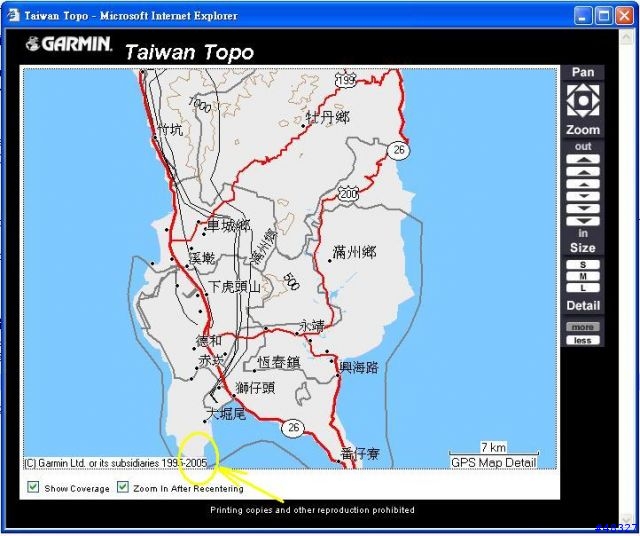Pan the map west with the left arrow

(x=571, y=100)
